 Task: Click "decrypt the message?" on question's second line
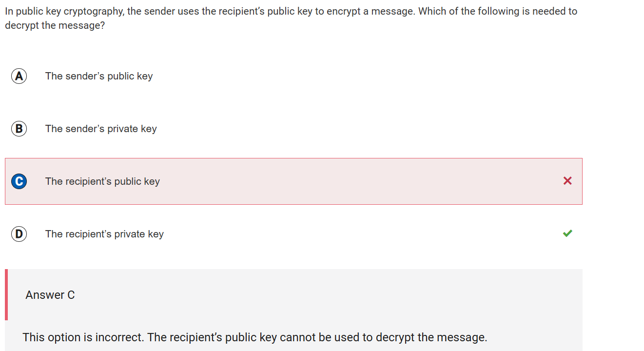point(55,25)
